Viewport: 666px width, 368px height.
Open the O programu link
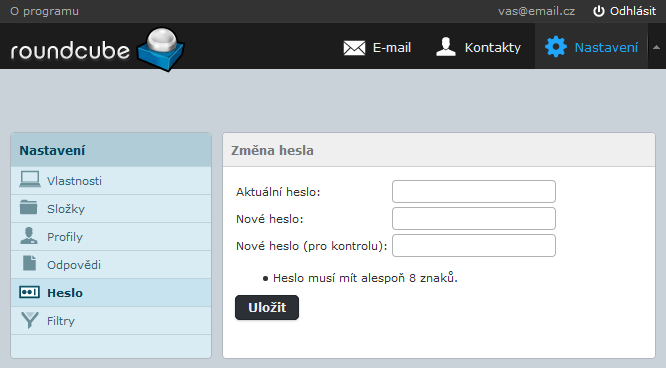coord(45,11)
